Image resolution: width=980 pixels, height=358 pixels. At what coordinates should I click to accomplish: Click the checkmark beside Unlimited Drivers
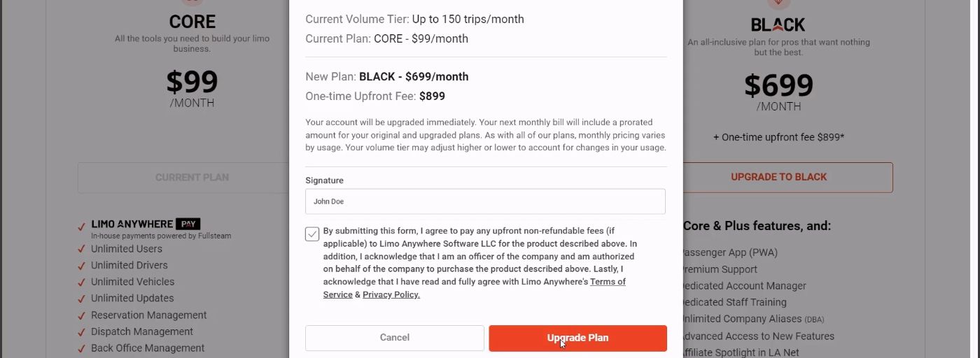tap(82, 266)
